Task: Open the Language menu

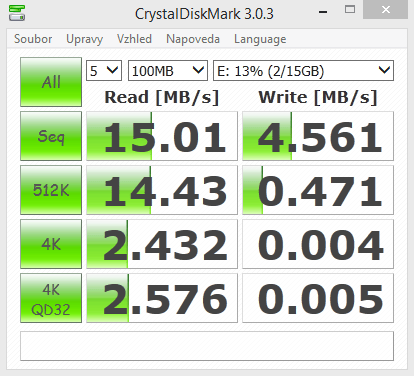Action: pyautogui.click(x=260, y=39)
